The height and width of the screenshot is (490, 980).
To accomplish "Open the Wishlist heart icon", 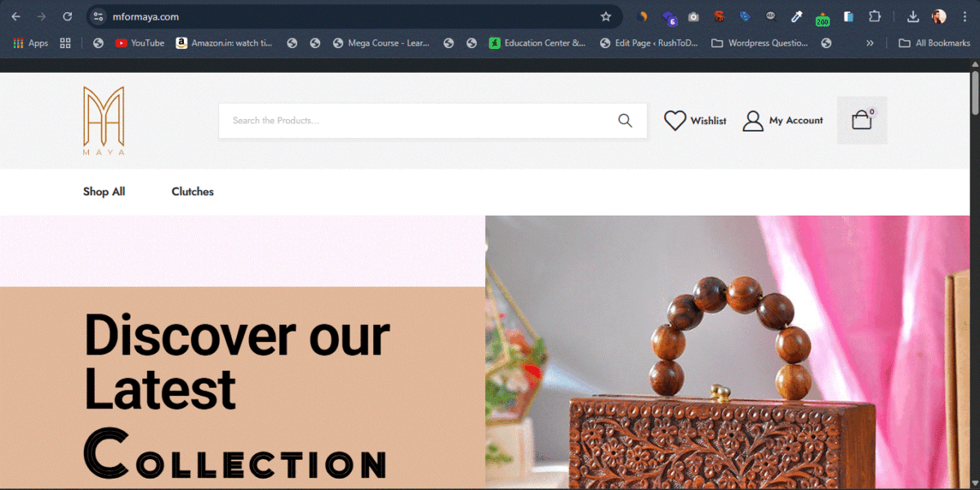I will (675, 121).
